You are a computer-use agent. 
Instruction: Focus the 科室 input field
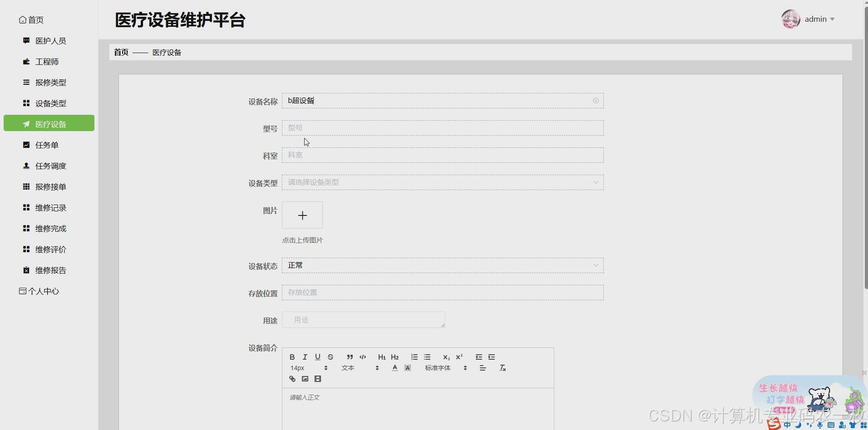tap(443, 155)
